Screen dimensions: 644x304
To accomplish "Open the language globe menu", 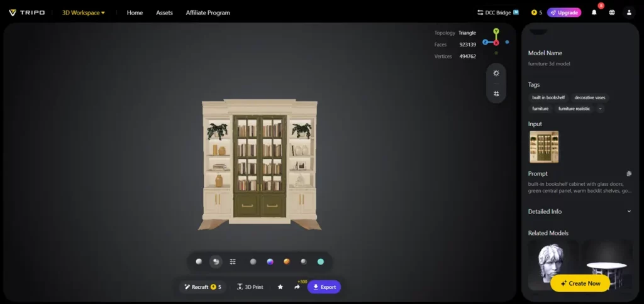I will [x=612, y=13].
